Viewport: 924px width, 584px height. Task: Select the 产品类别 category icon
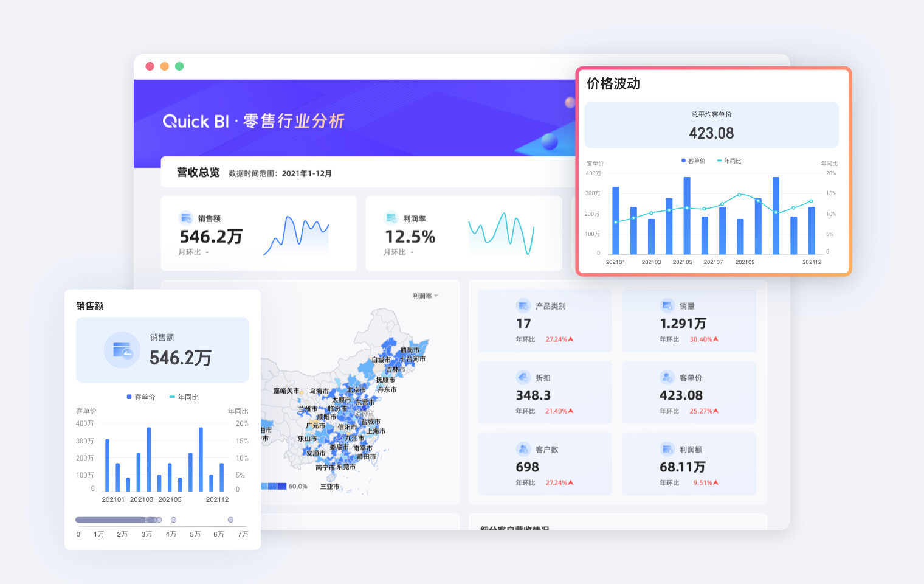523,305
